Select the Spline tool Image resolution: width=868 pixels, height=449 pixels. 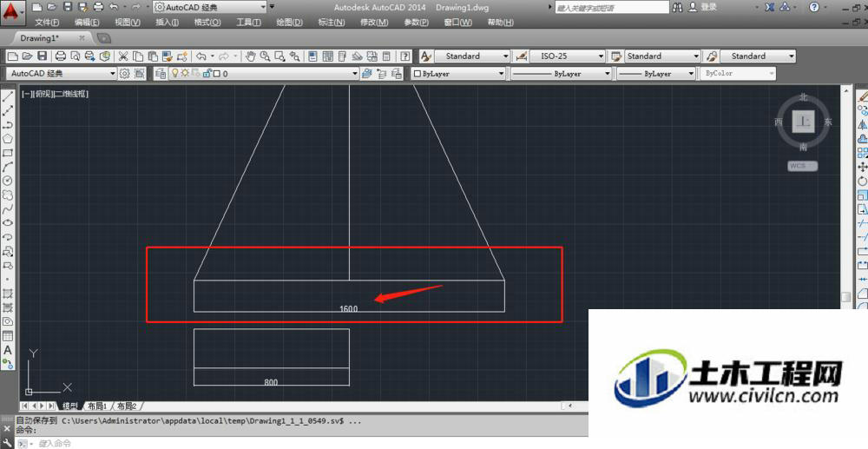click(x=8, y=209)
